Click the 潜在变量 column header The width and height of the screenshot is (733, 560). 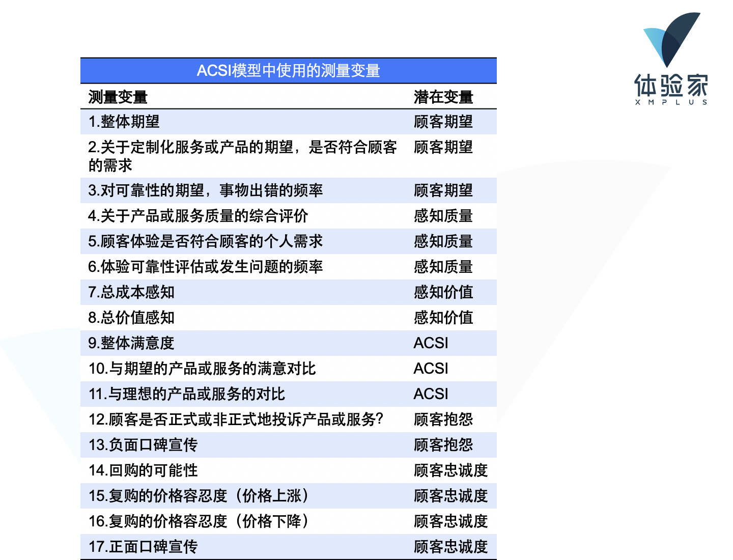443,96
